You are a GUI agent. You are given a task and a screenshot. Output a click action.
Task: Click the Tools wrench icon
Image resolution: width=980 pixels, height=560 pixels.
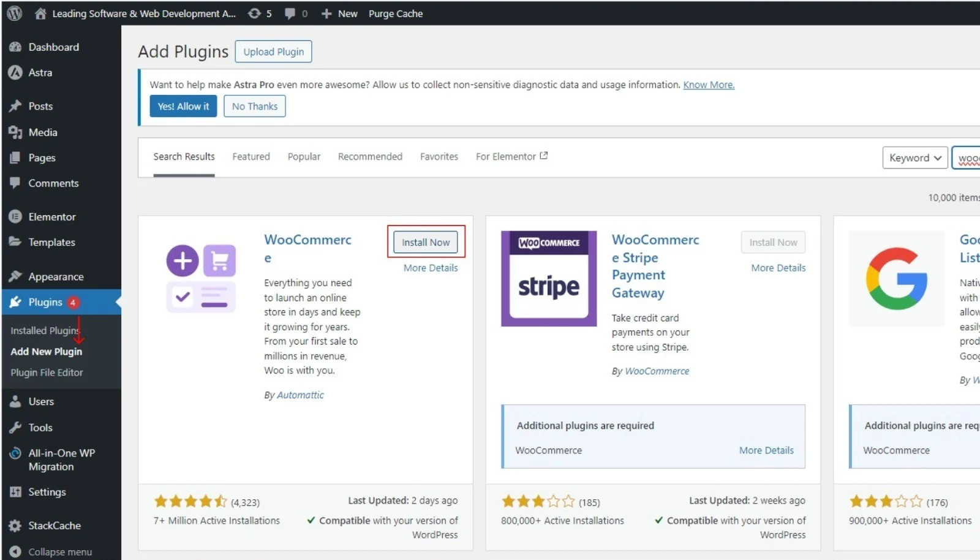[x=15, y=427]
